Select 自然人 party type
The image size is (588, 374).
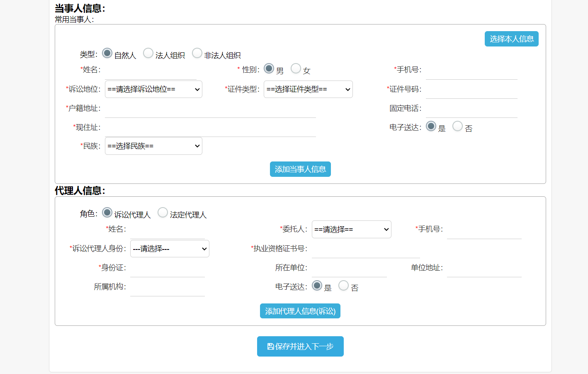click(107, 53)
